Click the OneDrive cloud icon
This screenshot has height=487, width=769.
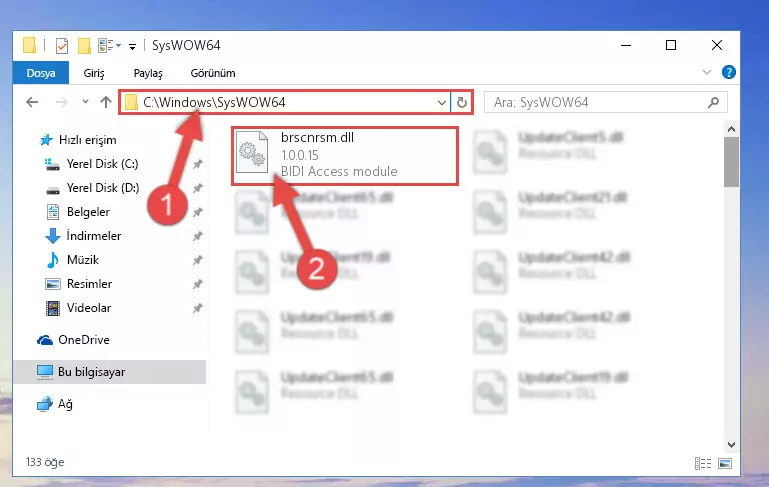point(45,340)
